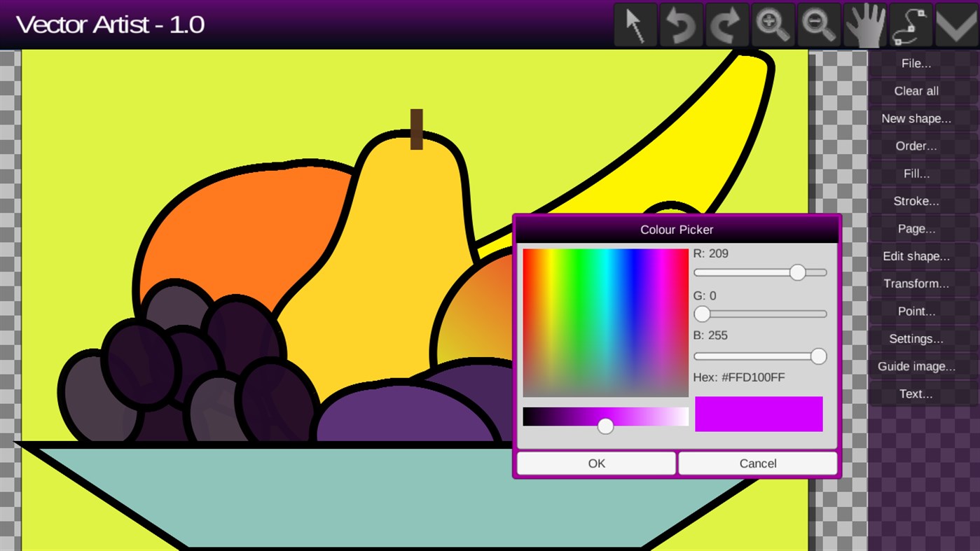Select the arrow selection tool
This screenshot has height=551, width=980.
point(635,24)
